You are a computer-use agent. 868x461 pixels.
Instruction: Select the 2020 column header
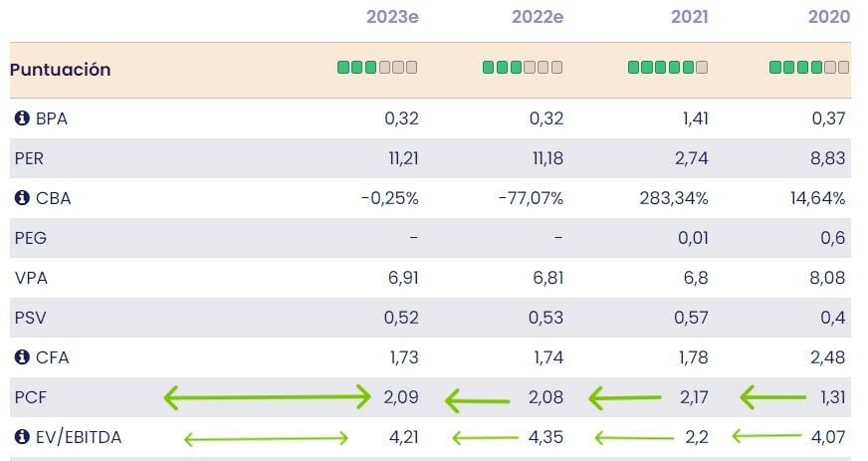(828, 17)
